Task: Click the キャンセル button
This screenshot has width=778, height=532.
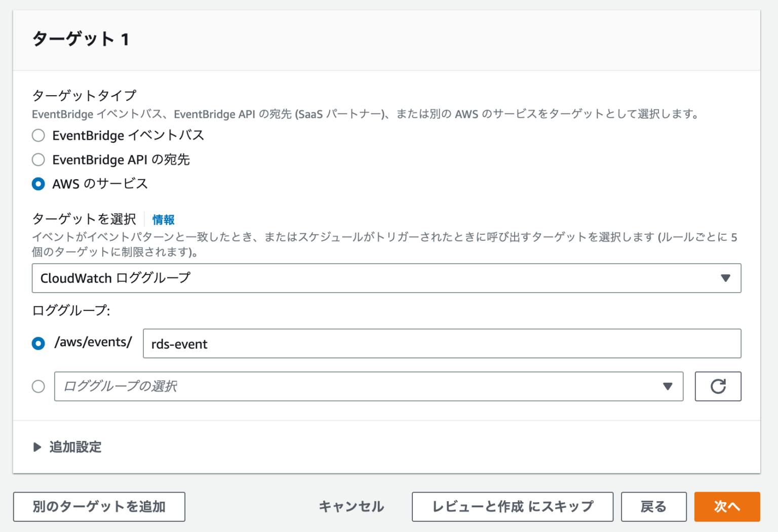Action: (351, 506)
